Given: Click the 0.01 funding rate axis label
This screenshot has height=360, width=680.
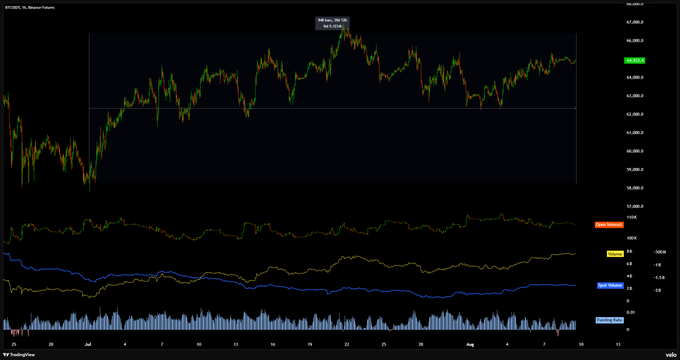Looking at the screenshot, I should point(631,312).
